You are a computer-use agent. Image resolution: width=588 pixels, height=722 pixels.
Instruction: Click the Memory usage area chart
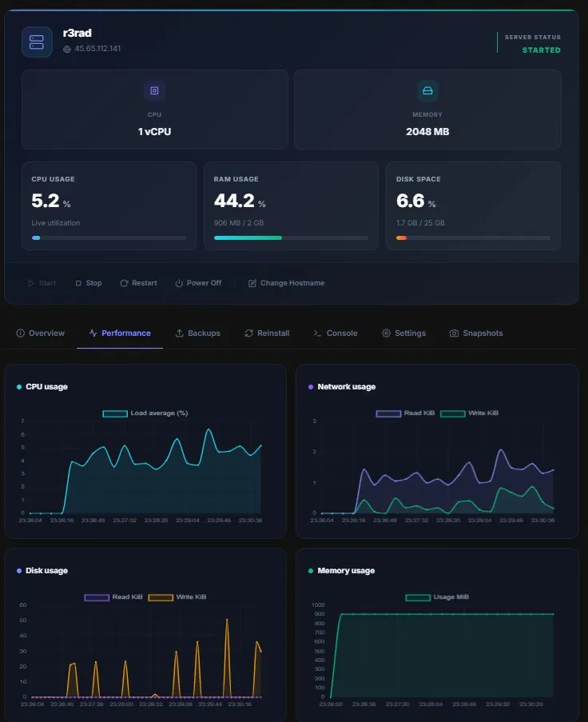coord(442,651)
